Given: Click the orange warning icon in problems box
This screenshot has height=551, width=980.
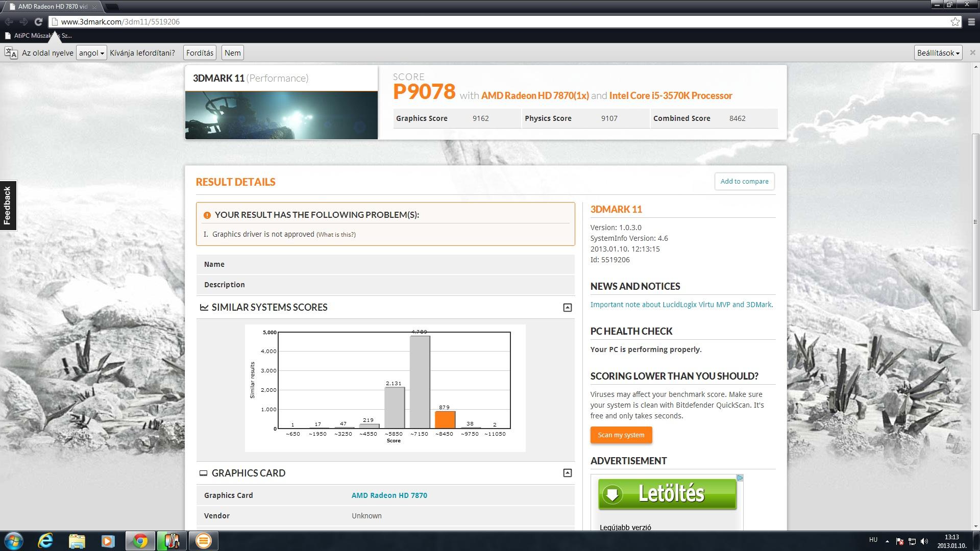Looking at the screenshot, I should pos(207,215).
